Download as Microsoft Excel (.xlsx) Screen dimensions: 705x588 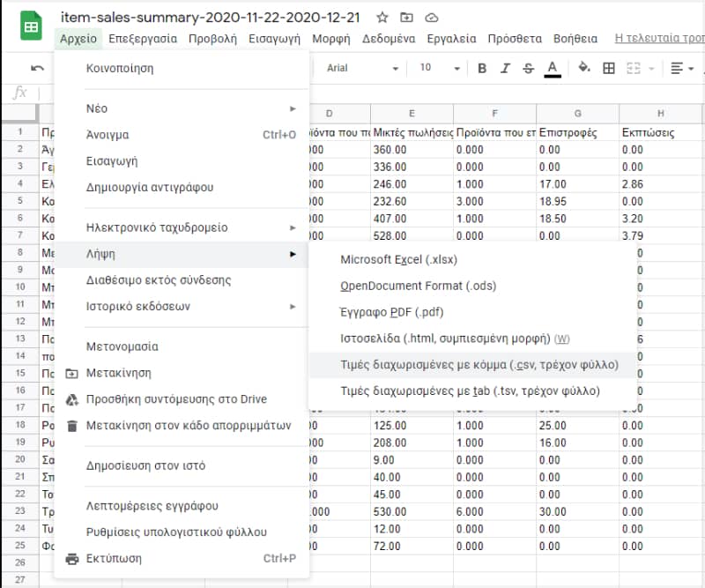click(x=399, y=260)
